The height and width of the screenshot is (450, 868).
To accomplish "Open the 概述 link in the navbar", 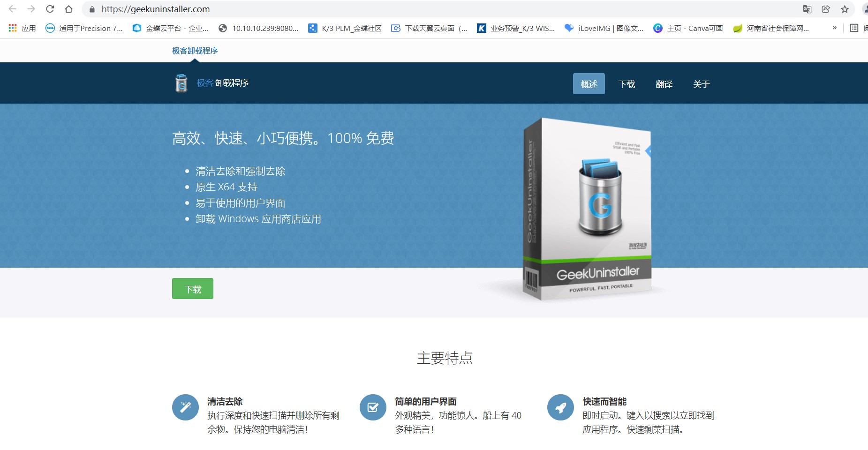I will tap(589, 83).
